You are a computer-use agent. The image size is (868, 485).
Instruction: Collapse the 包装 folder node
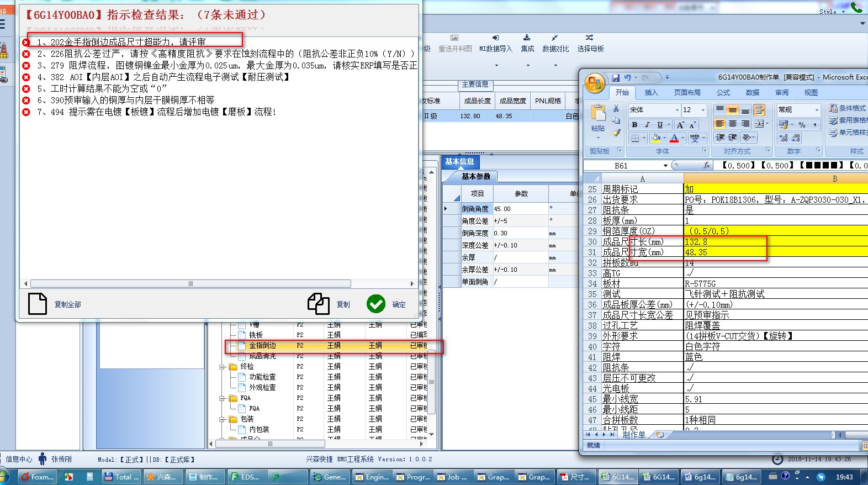(x=222, y=419)
